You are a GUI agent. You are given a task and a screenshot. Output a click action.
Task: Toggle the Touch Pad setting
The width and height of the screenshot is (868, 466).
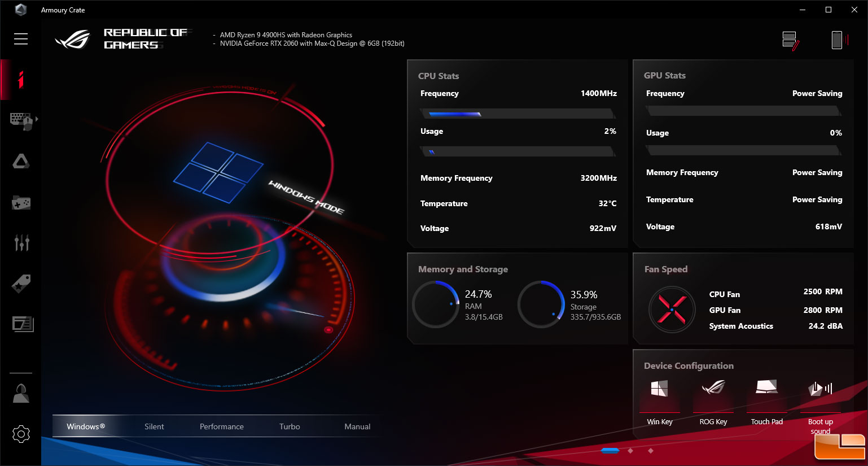point(767,402)
